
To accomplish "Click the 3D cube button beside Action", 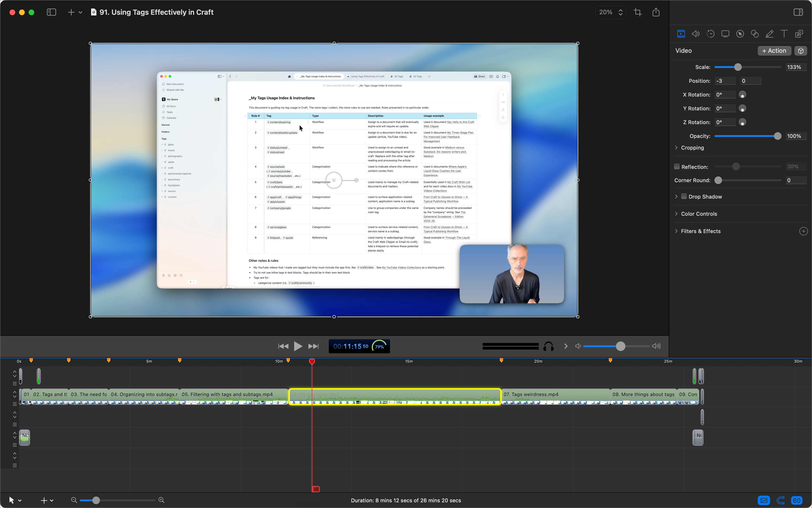I will (x=801, y=51).
